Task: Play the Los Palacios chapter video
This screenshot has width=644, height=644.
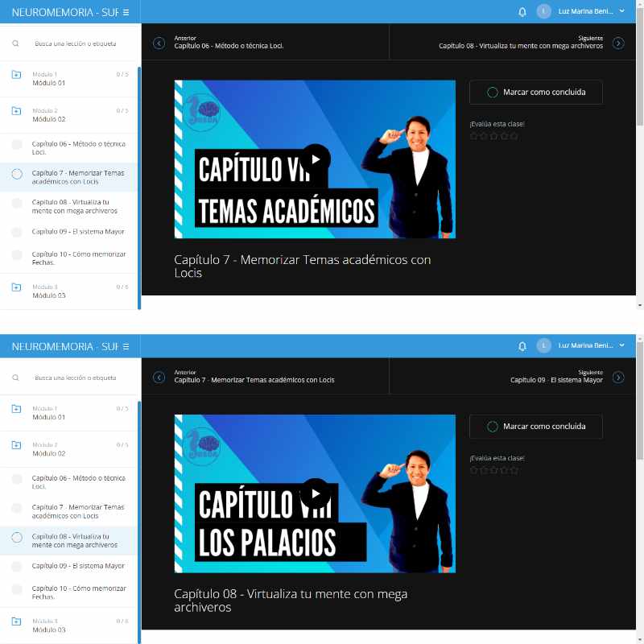Action: 316,493
